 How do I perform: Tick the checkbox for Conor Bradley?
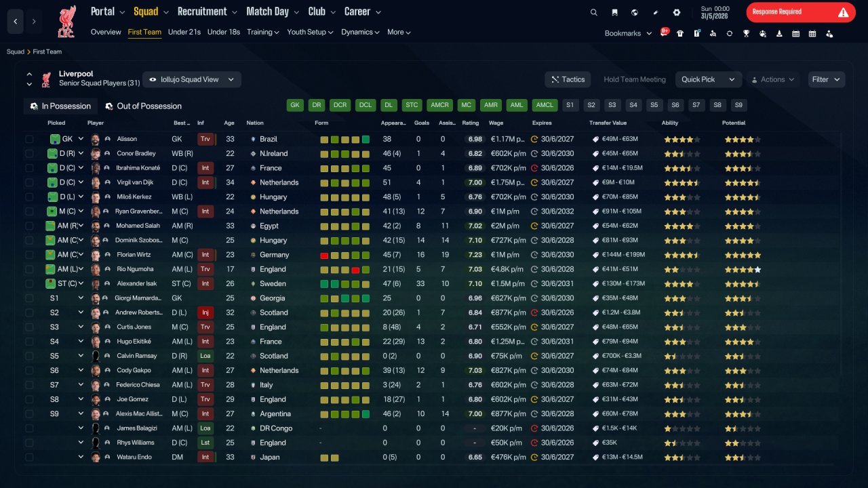tap(29, 153)
